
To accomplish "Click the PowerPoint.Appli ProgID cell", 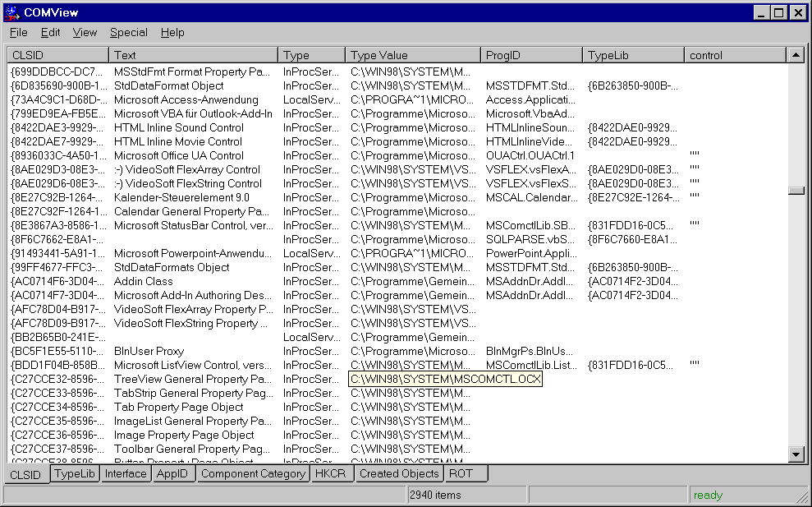I will tap(531, 254).
